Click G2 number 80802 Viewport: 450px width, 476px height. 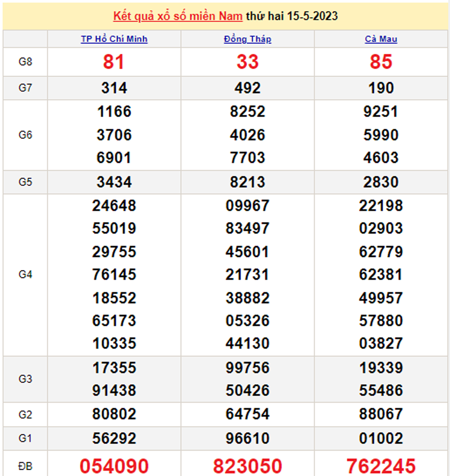[114, 414]
